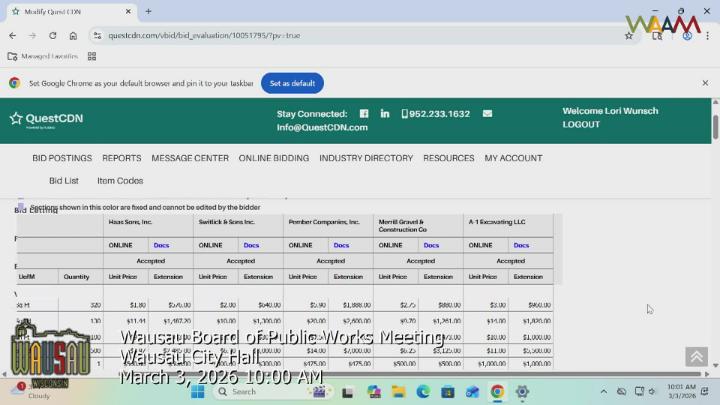Image resolution: width=720 pixels, height=405 pixels.
Task: Dismiss the default browser notification bar
Action: coord(705,83)
